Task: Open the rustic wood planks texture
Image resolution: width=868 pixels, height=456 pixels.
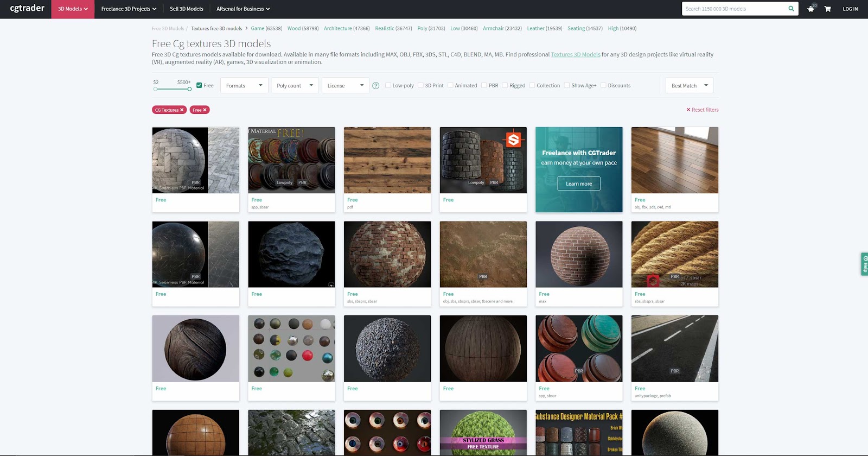Action: (387, 160)
